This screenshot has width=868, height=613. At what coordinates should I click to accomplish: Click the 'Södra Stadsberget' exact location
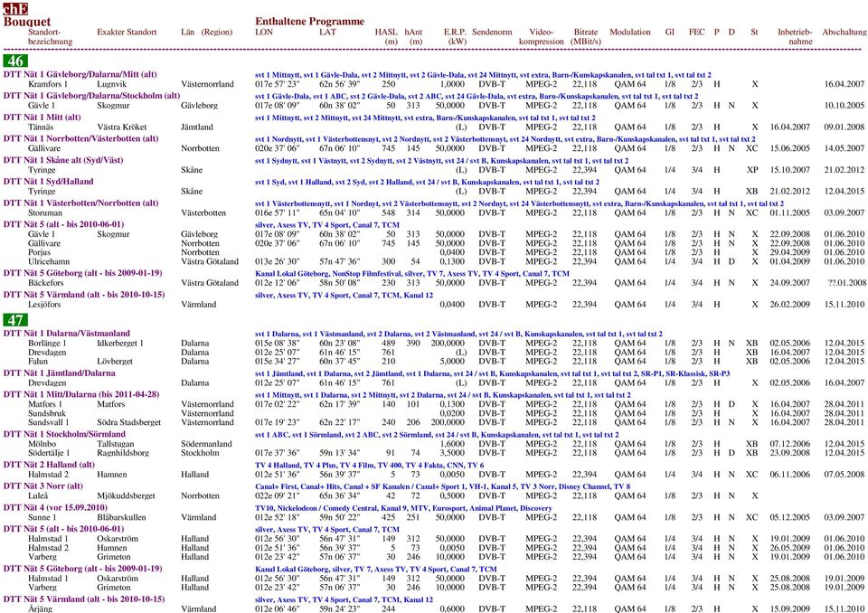(128, 422)
